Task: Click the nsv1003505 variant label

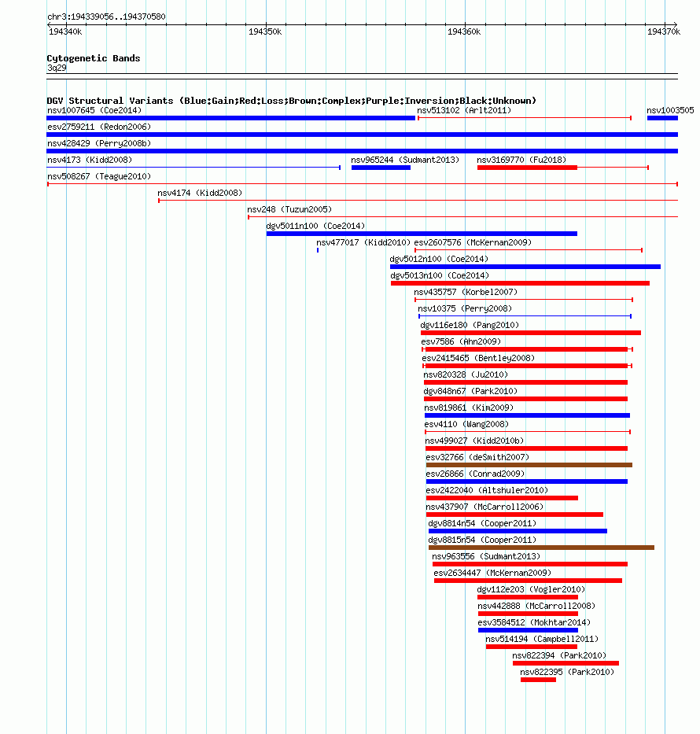Action: 670,110
